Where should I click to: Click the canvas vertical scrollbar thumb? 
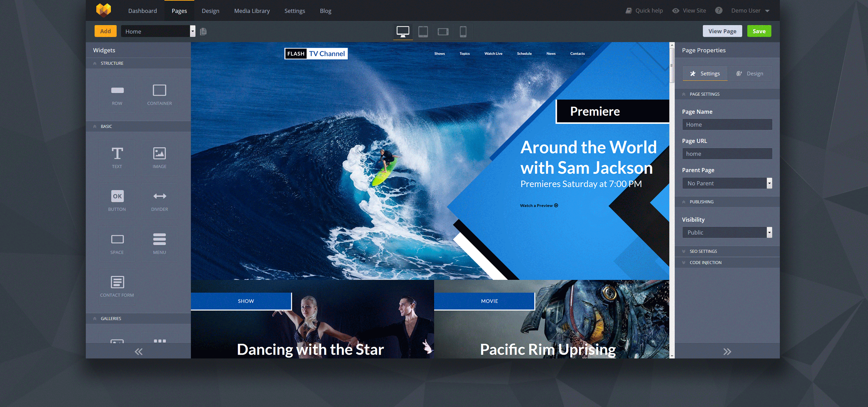tap(672, 66)
